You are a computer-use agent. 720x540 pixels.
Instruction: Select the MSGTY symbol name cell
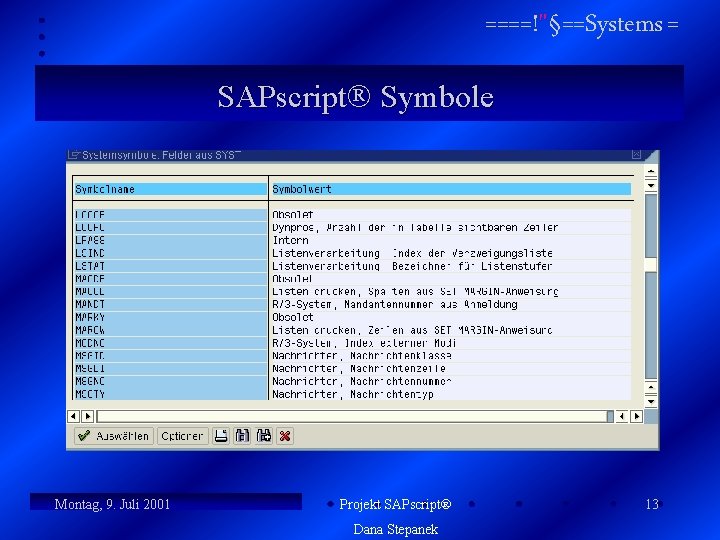(x=171, y=394)
